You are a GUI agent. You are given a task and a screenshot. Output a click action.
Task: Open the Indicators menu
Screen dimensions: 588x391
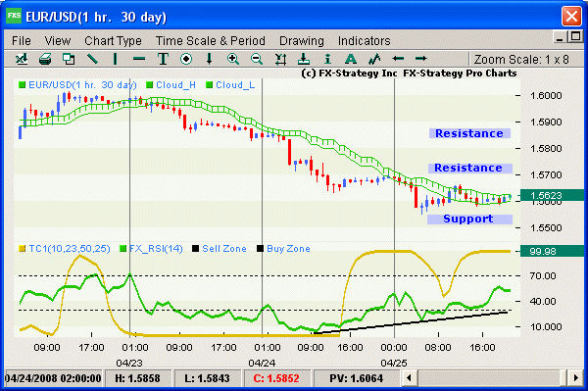tap(365, 40)
